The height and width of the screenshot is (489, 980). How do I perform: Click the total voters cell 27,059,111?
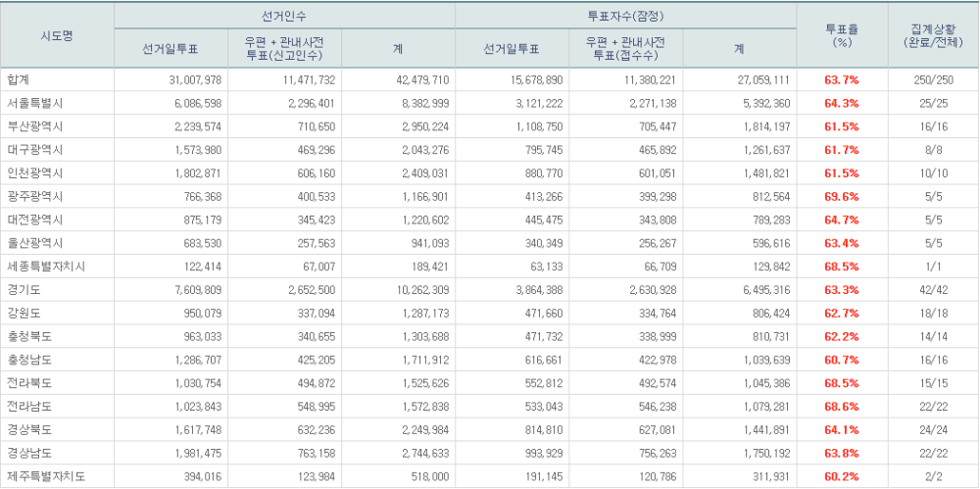[x=761, y=79]
